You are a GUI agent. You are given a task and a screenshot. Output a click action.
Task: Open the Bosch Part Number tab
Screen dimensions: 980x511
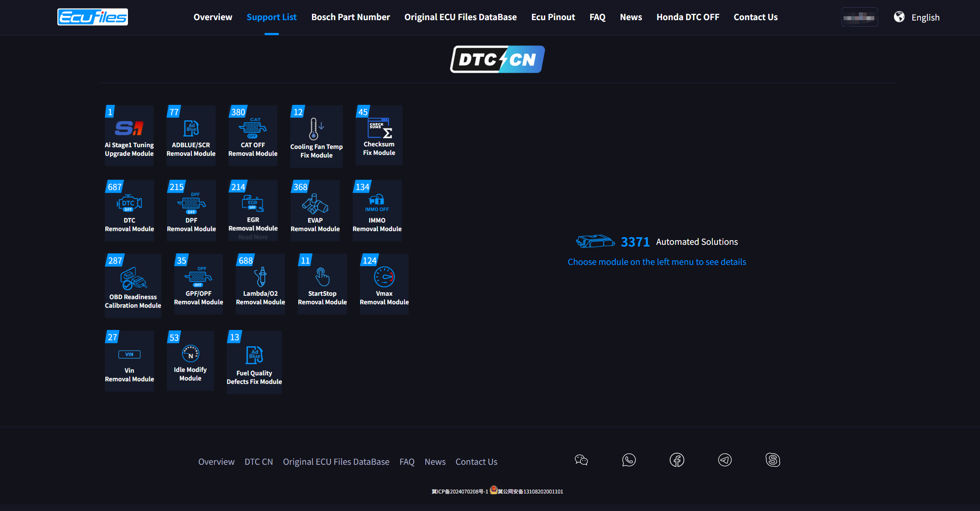tap(350, 17)
